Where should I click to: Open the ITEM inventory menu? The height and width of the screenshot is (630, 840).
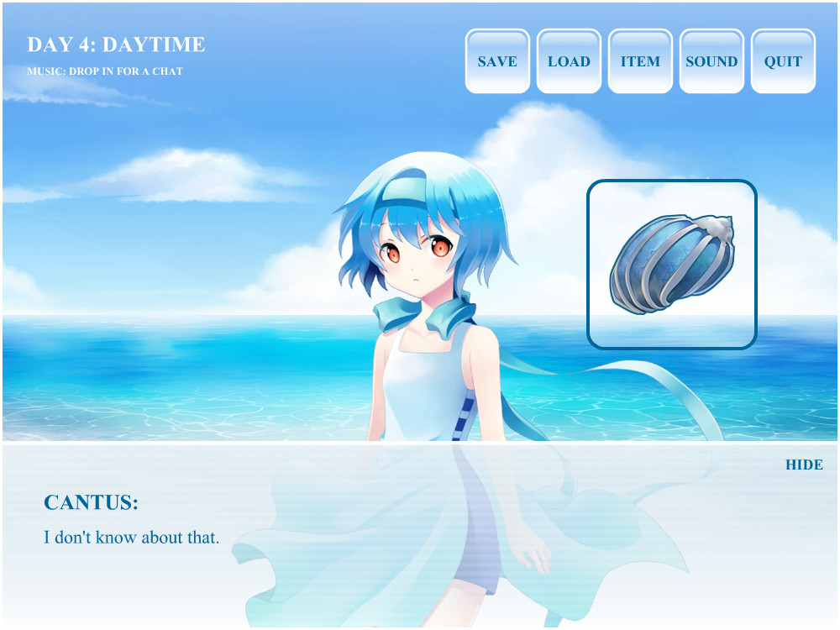point(640,61)
